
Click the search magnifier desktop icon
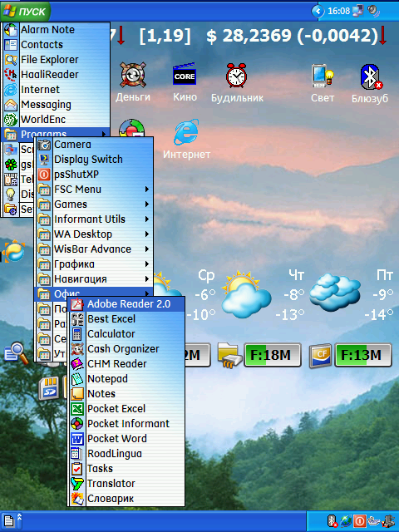point(17,353)
